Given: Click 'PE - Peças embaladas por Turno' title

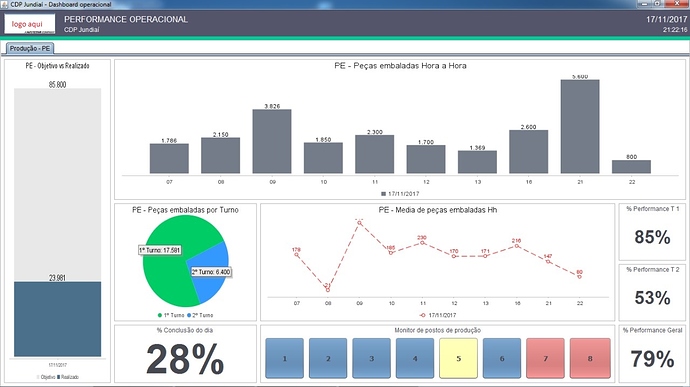Looking at the screenshot, I should (x=185, y=210).
